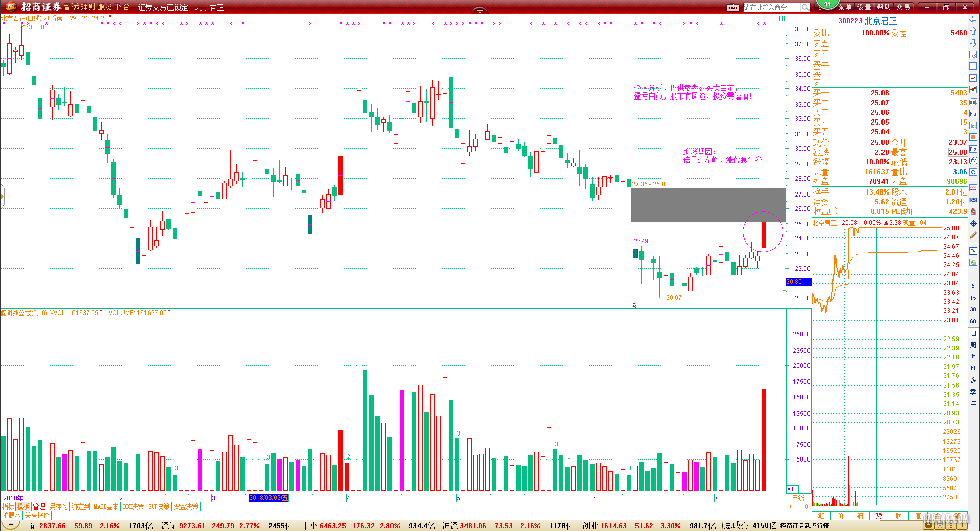980x531 pixels.
Task: Open the on-screen keyboard icon in title bar
Action: coord(733,7)
